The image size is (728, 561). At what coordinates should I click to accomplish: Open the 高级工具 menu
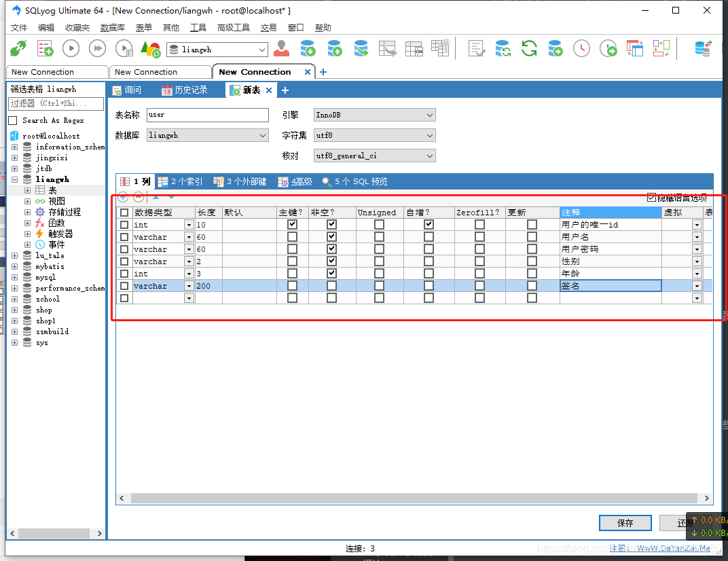[234, 28]
